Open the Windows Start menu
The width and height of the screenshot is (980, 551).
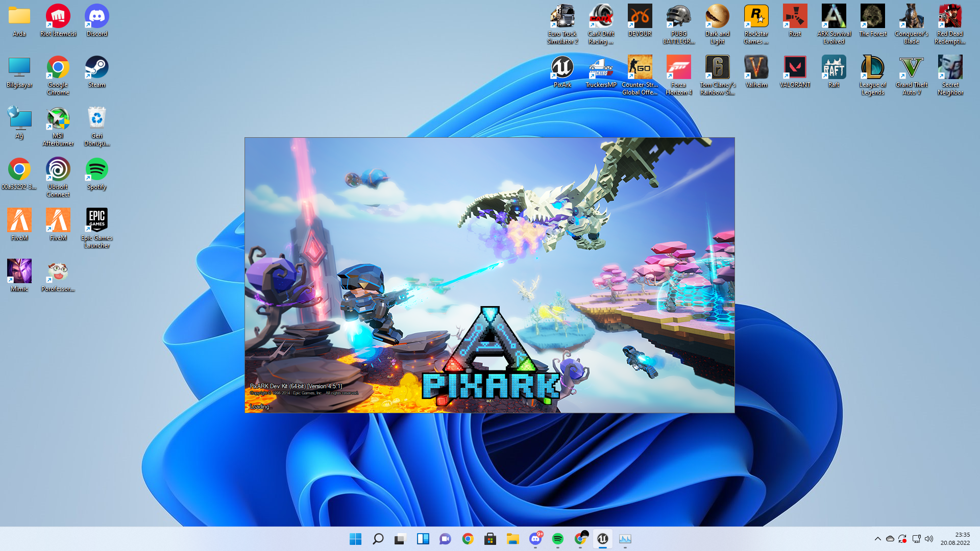coord(355,539)
